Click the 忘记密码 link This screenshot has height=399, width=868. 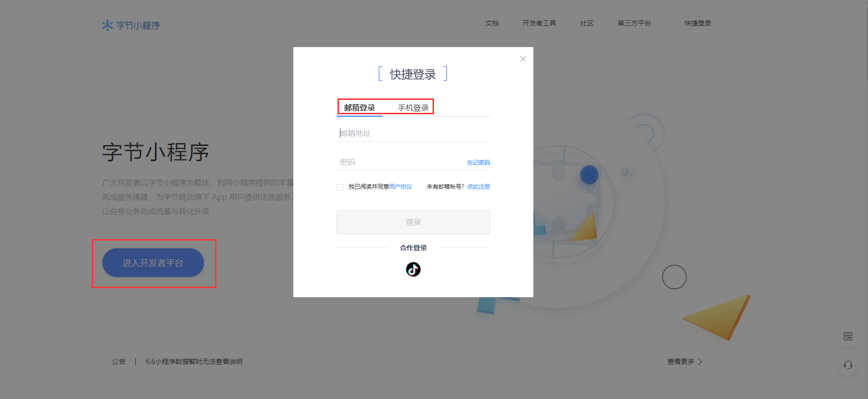pyautogui.click(x=479, y=163)
